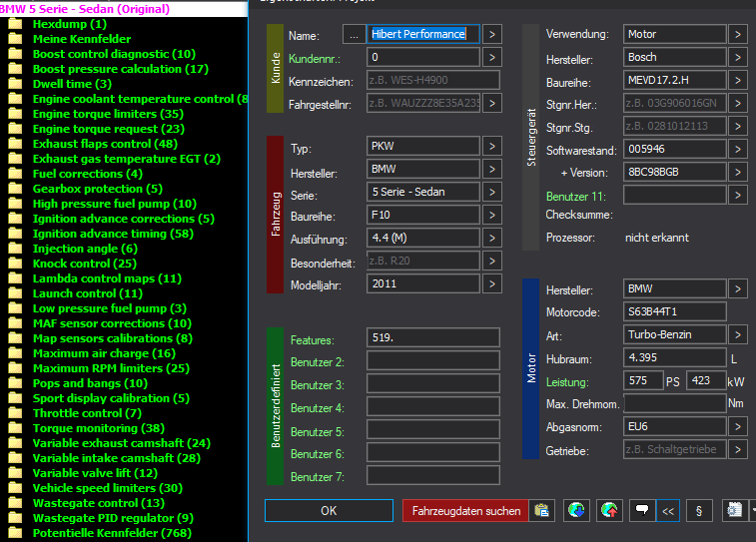Click the folder icon beside Wastegate control (13)
756x542 pixels.
click(x=15, y=502)
